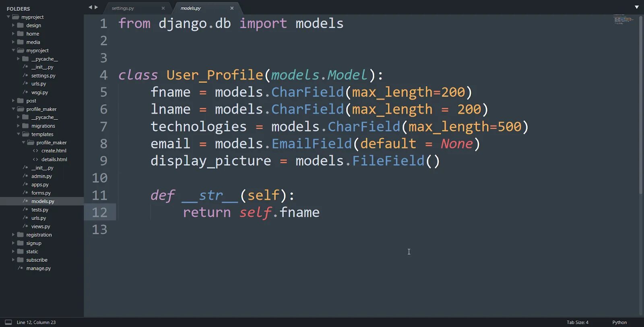Place cursor on FileField in line 9
644x327 pixels.
388,161
